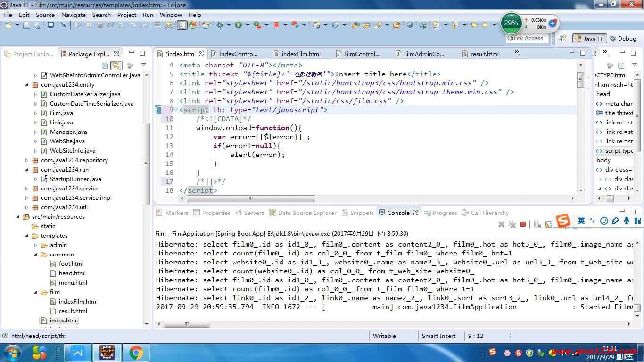Click the Remove Launch icon in Console
The width and height of the screenshot is (644, 362).
tap(502, 225)
